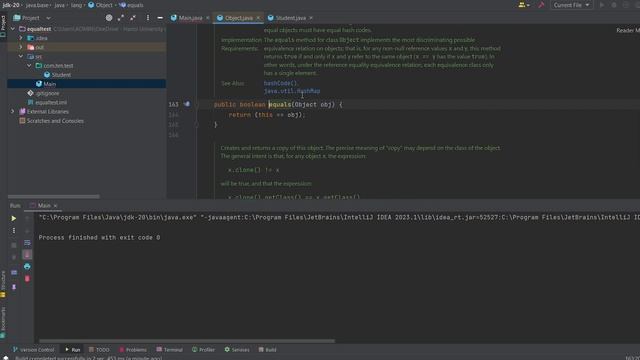The width and height of the screenshot is (640, 360).
Task: Close the Student.java tab
Action: pos(311,18)
